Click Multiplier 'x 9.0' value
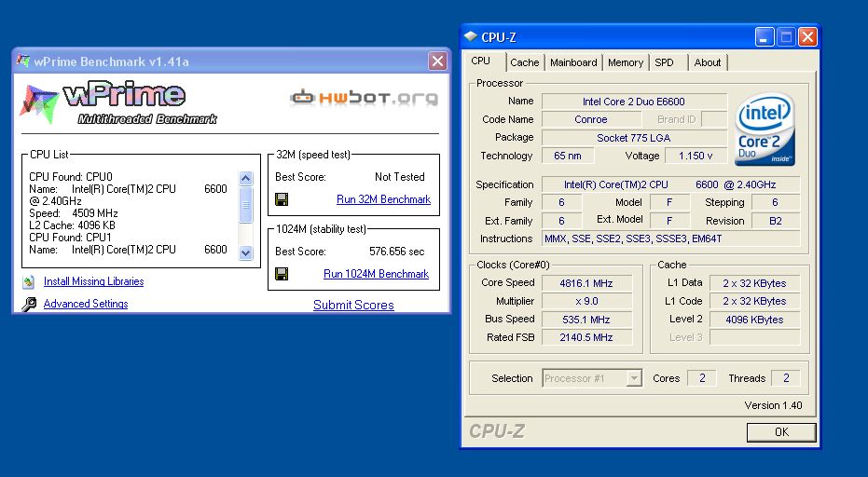The image size is (868, 477). [x=586, y=302]
